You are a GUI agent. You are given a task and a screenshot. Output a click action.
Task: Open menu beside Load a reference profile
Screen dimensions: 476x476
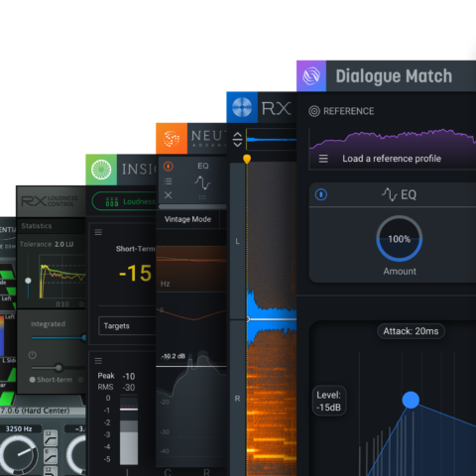pos(323,159)
